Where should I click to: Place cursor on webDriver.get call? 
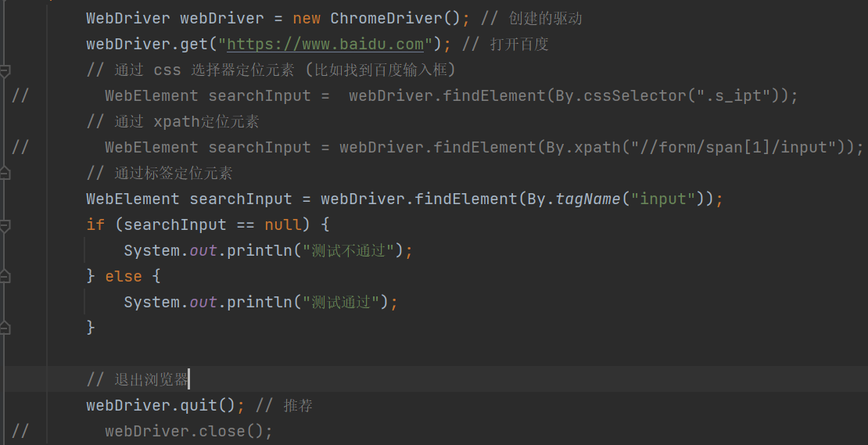click(149, 44)
